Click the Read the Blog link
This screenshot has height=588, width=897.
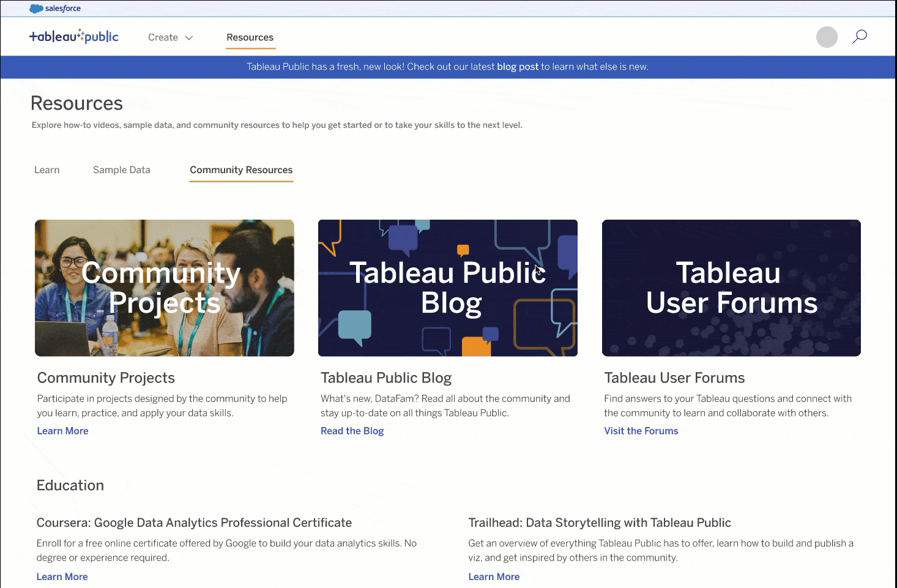tap(352, 431)
